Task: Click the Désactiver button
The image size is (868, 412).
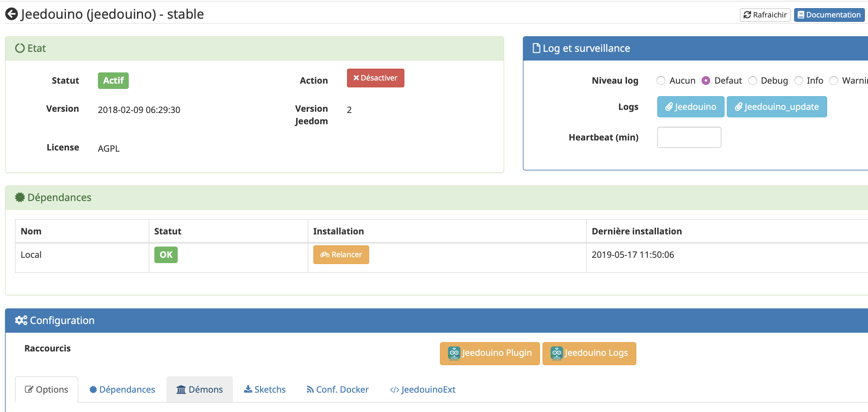Action: (x=375, y=78)
